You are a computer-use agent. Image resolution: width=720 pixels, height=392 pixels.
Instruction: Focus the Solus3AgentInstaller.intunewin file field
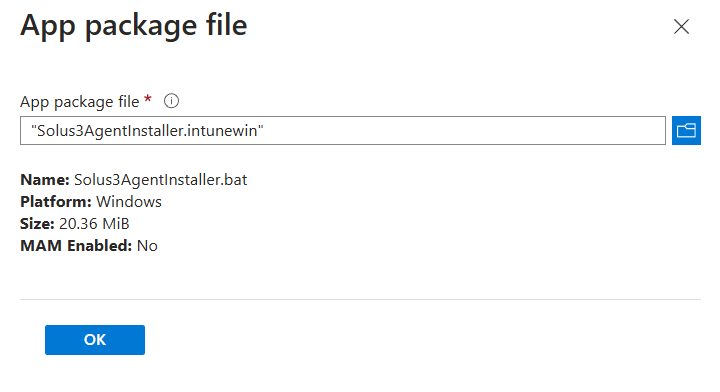[343, 130]
